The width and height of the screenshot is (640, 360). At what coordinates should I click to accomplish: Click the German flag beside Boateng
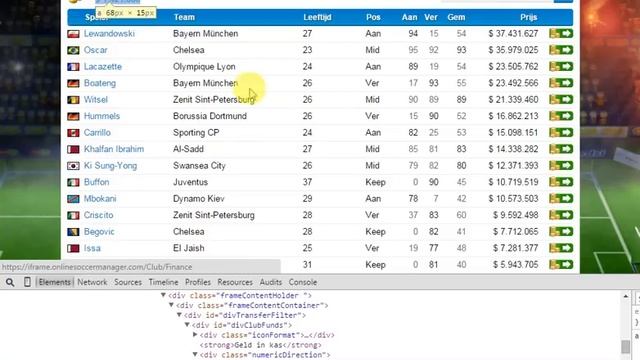click(x=73, y=83)
